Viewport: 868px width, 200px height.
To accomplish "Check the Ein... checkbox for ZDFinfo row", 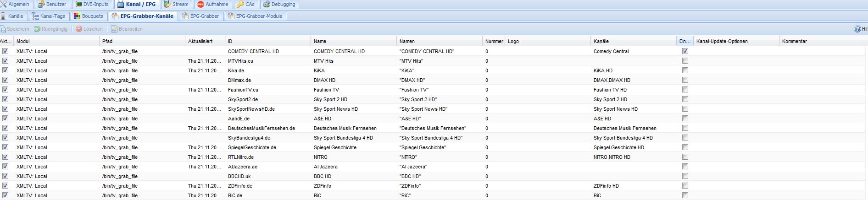I will [685, 186].
